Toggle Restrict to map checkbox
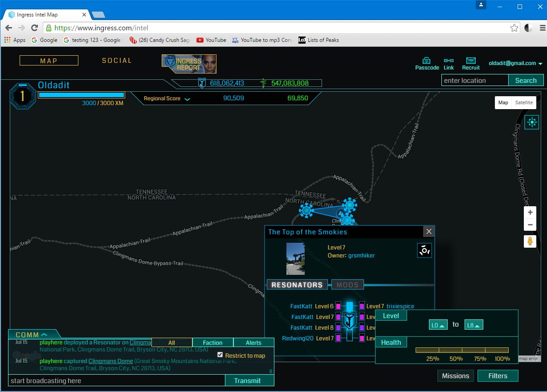The image size is (547, 392). click(x=220, y=355)
